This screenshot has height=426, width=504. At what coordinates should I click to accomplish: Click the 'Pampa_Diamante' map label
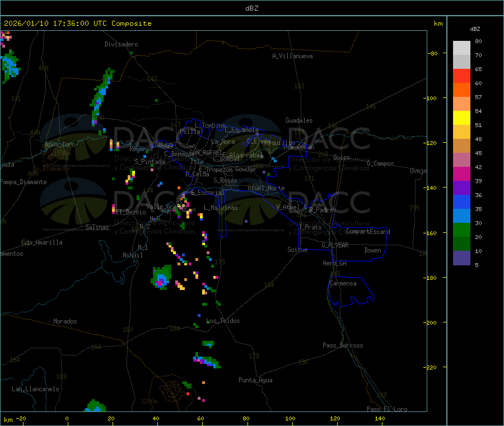pos(24,182)
